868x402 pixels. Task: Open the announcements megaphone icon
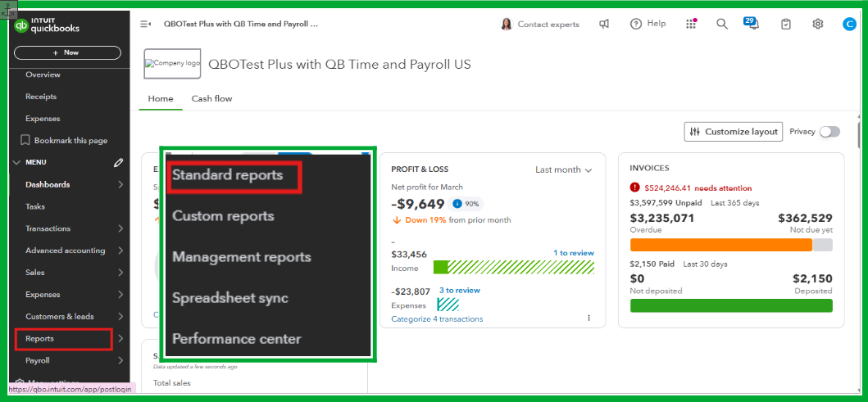coord(605,24)
